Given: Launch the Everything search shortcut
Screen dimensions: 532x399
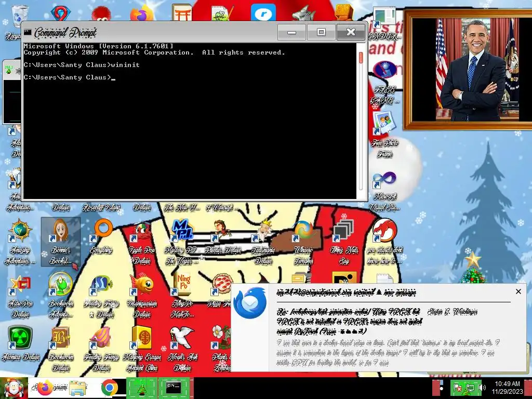Looking at the screenshot, I should (101, 236).
